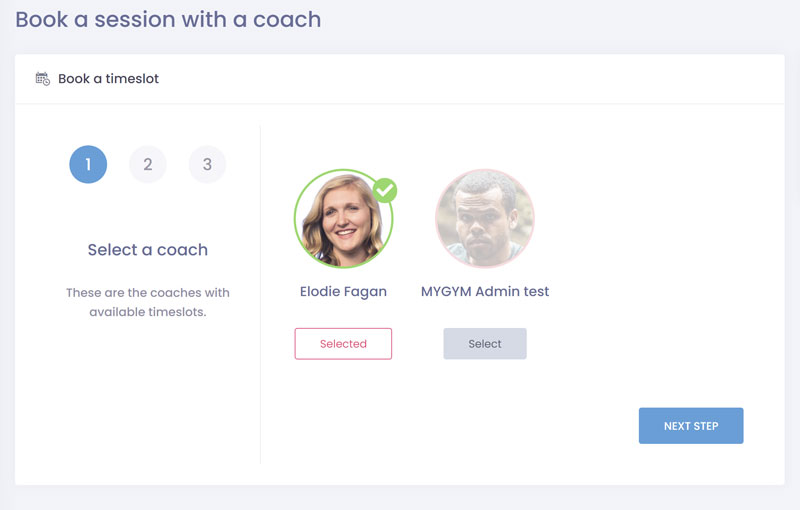
Task: Jump to step 2 circle
Action: pyautogui.click(x=148, y=165)
